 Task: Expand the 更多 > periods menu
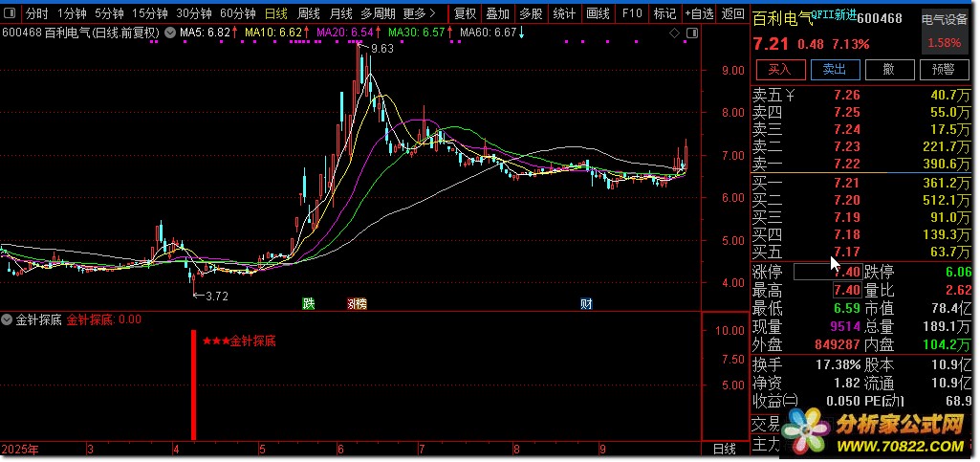click(420, 13)
